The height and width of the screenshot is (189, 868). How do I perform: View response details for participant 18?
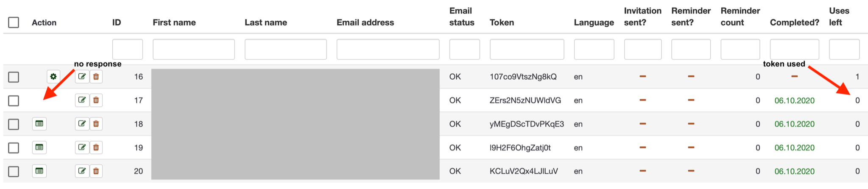pyautogui.click(x=39, y=124)
